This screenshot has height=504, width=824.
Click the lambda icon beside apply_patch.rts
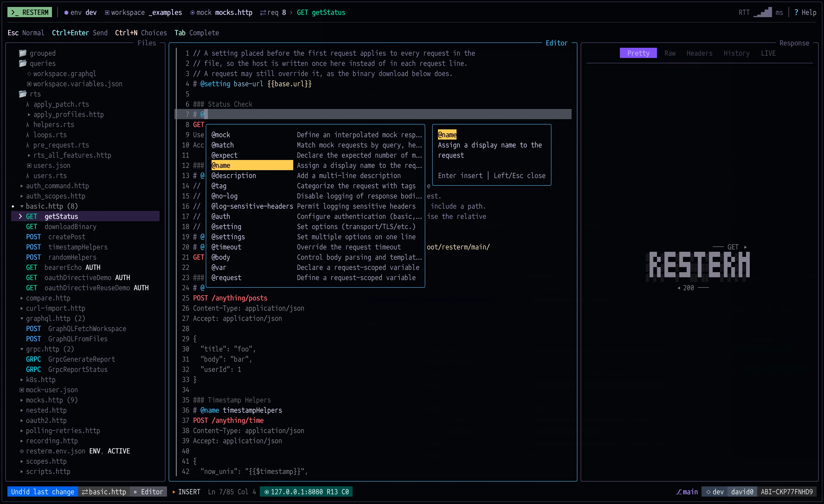click(x=28, y=104)
